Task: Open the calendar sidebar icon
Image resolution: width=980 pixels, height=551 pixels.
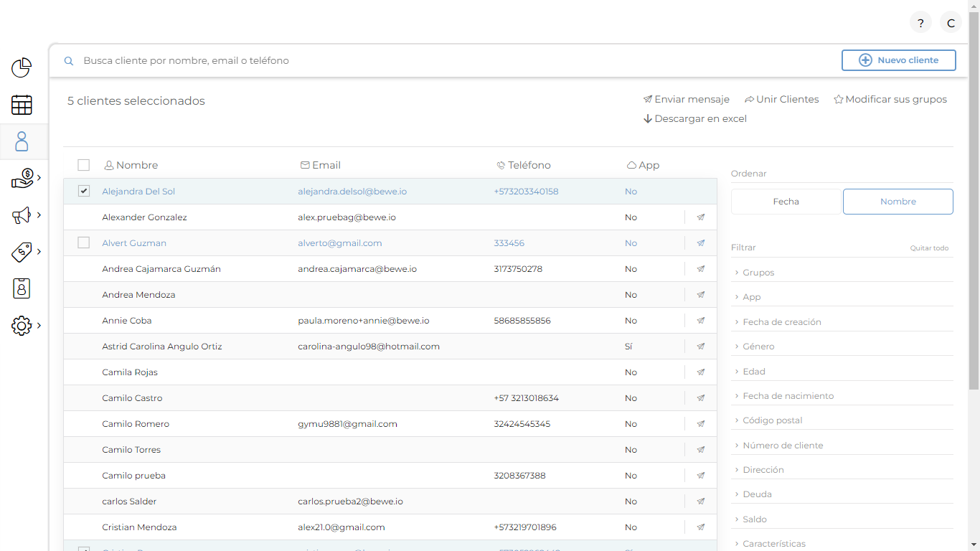Action: click(x=22, y=105)
